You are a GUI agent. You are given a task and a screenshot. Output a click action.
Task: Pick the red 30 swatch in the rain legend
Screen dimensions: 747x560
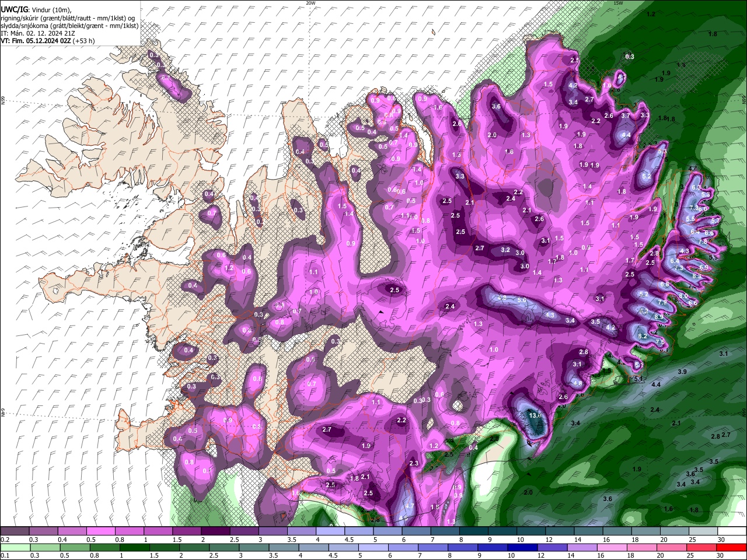(732, 547)
